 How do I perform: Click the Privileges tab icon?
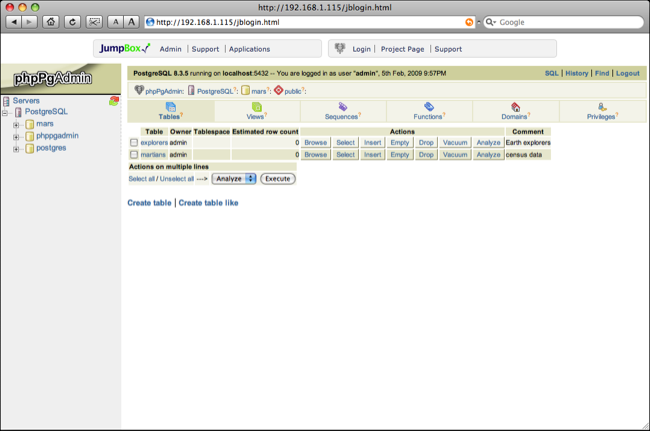click(602, 107)
